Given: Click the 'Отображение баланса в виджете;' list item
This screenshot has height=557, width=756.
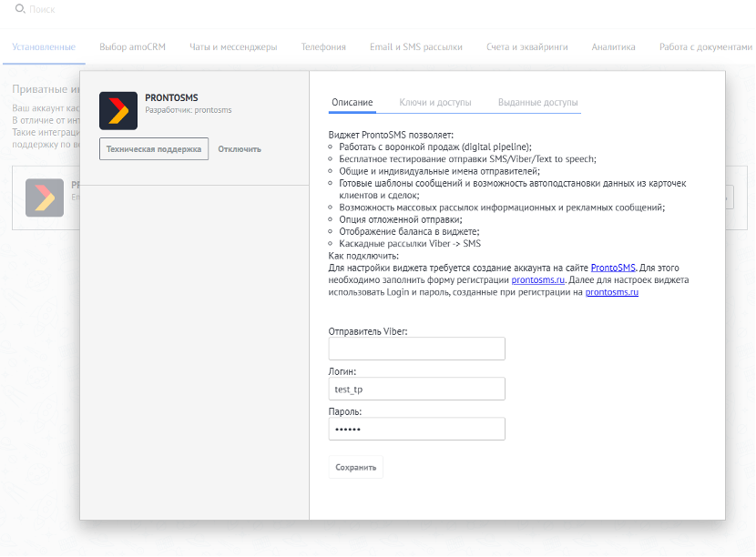Looking at the screenshot, I should 409,232.
